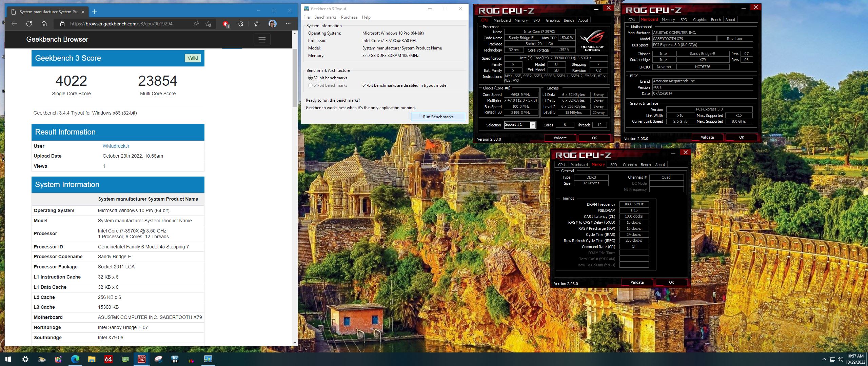Open Microsoft Edge on the taskbar
Screen dimensions: 868x366
click(75, 359)
